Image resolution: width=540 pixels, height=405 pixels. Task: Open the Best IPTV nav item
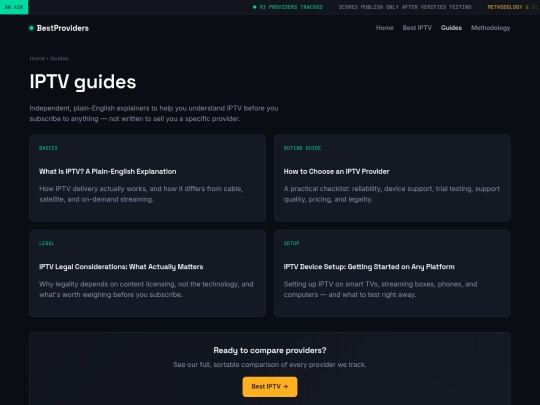tap(417, 28)
